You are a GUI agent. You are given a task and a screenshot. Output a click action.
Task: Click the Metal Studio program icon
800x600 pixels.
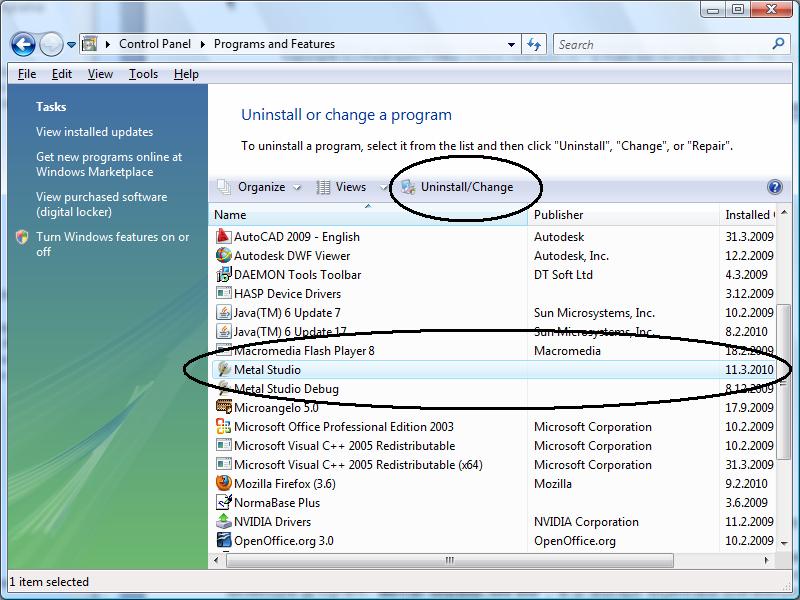tap(223, 369)
